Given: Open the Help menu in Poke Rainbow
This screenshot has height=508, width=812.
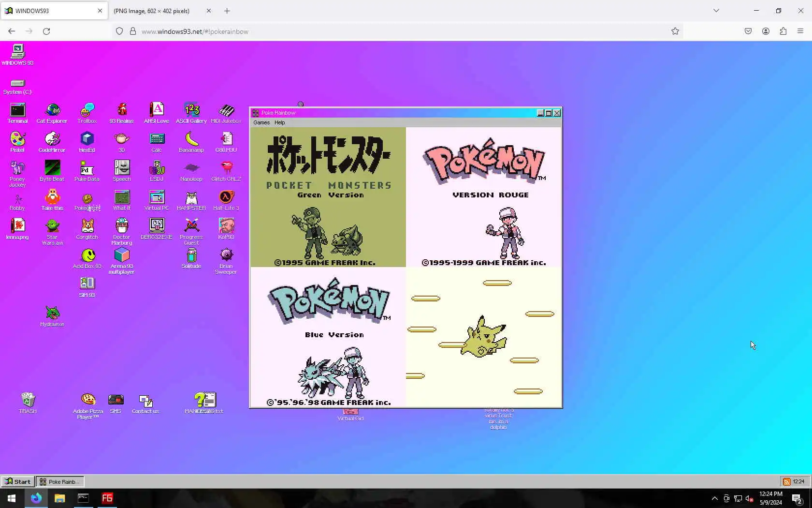Looking at the screenshot, I should point(280,122).
